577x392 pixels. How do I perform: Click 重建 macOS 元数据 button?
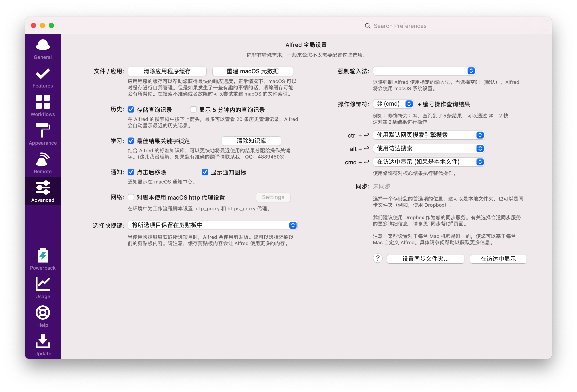(x=253, y=71)
